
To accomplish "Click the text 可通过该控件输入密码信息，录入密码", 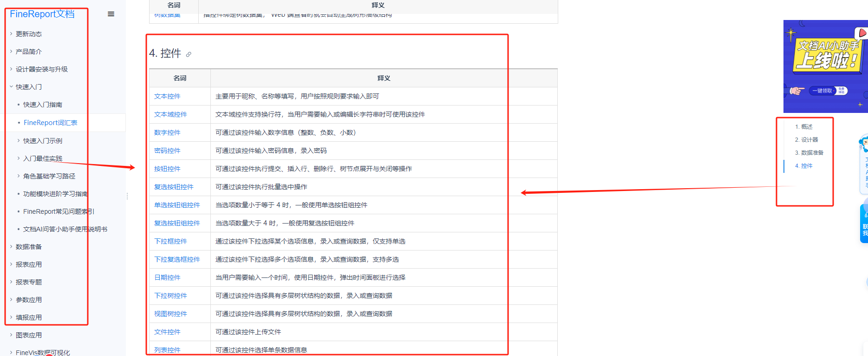I will point(271,151).
